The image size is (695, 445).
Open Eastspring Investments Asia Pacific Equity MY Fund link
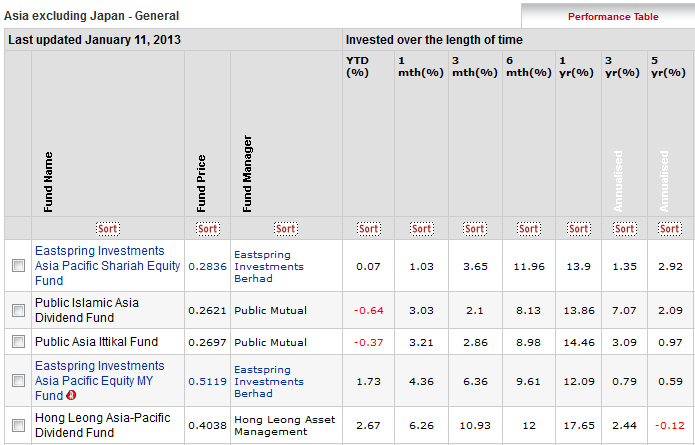(100, 380)
